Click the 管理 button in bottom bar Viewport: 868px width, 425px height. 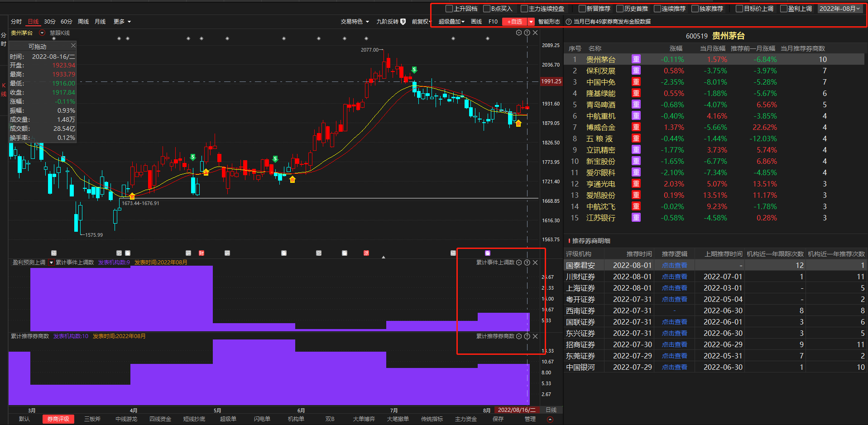530,419
